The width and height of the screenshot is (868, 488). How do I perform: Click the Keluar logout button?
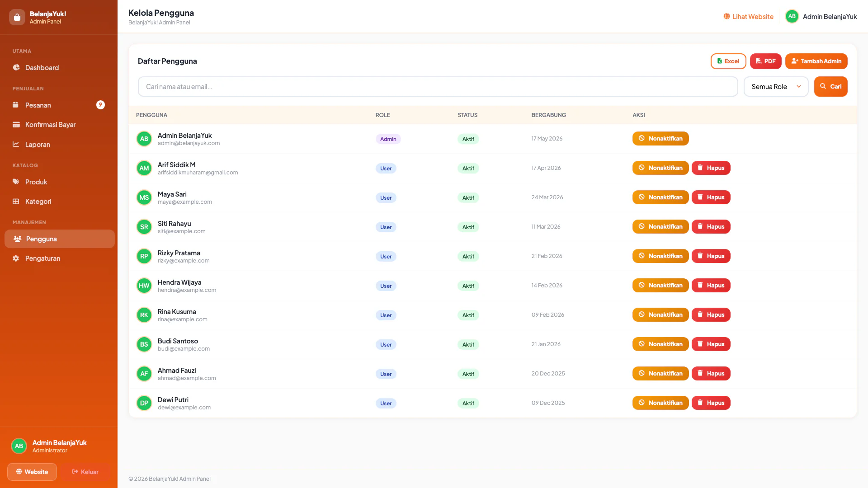click(x=85, y=472)
